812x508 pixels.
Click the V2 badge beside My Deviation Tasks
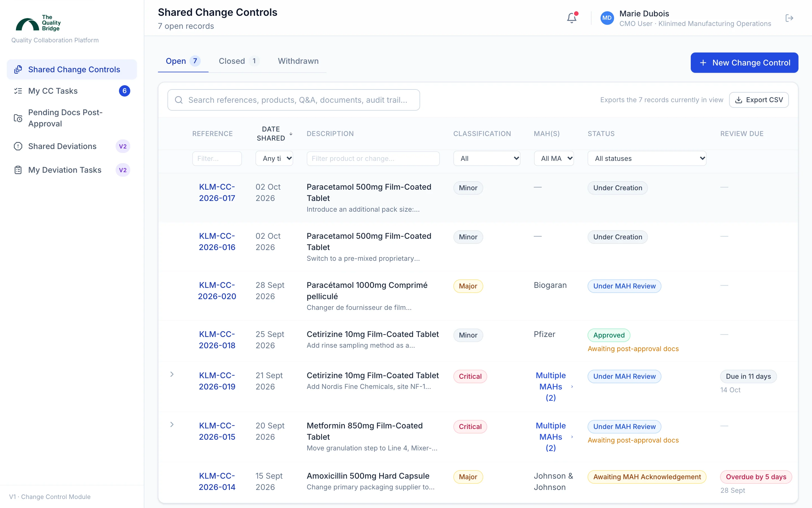point(123,170)
